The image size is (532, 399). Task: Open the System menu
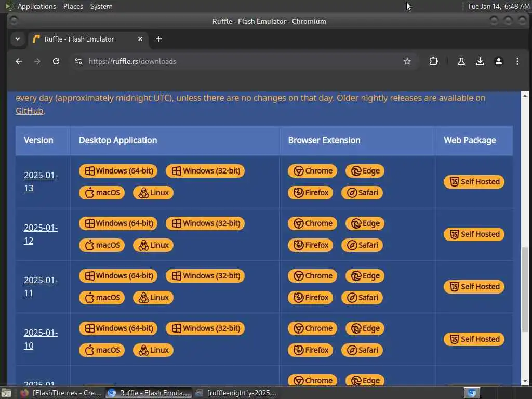101,6
